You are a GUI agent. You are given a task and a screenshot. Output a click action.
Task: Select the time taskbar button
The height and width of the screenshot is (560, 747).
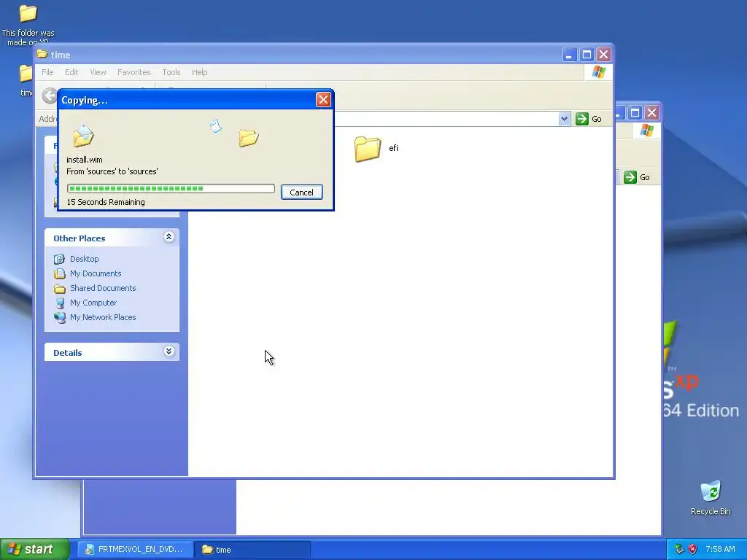(x=253, y=550)
